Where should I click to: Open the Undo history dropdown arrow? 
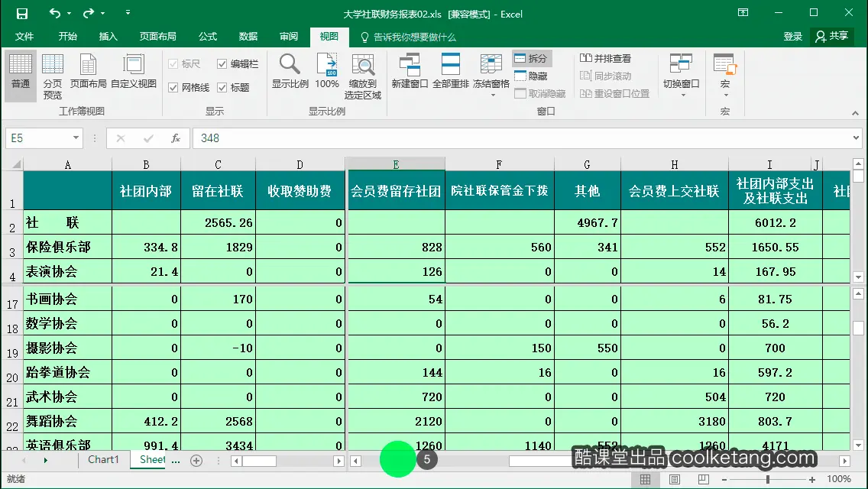(70, 13)
